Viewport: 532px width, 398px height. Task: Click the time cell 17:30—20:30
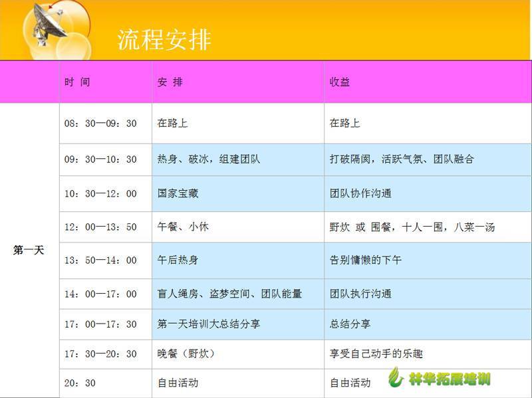coord(106,354)
